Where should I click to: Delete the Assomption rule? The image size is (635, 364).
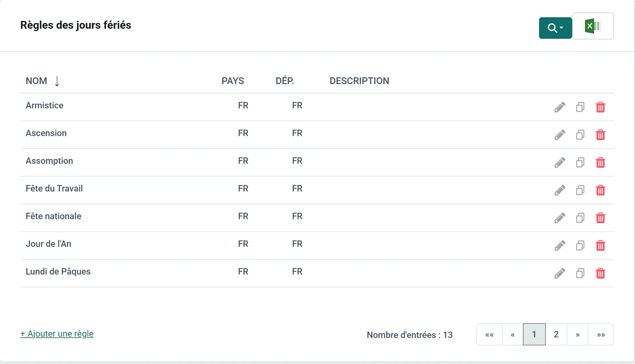point(600,162)
